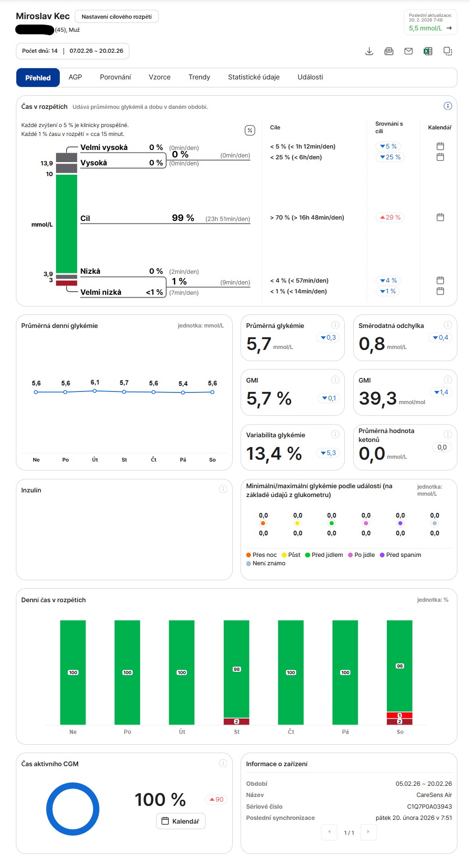This screenshot has height=868, width=470.
Task: Open the Statistické údaje tab
Action: (254, 78)
